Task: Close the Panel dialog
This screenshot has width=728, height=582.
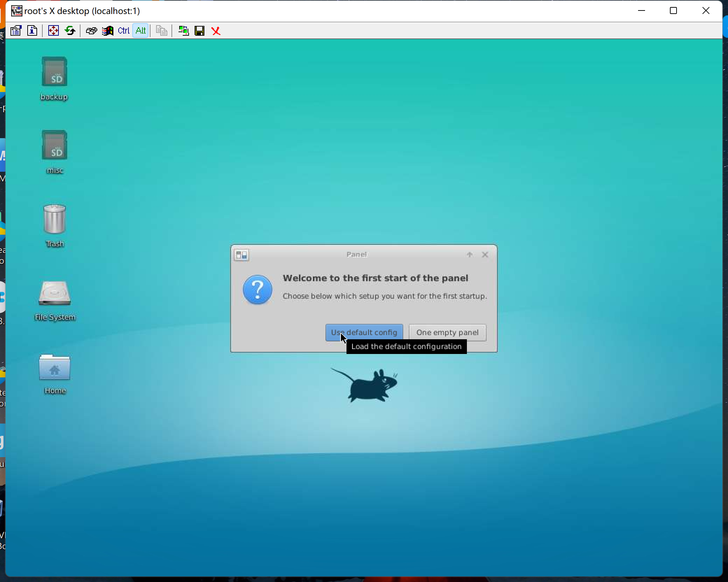Action: [485, 255]
